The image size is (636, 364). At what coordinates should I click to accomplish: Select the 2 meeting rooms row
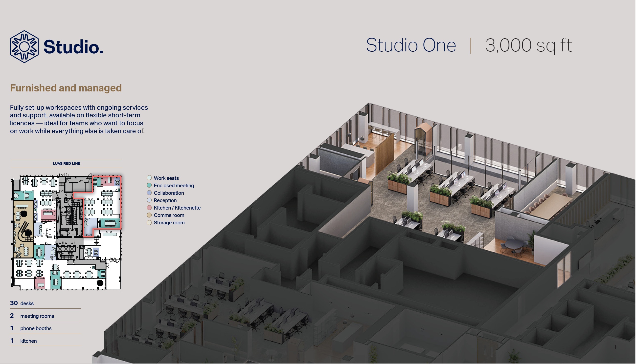tap(32, 316)
